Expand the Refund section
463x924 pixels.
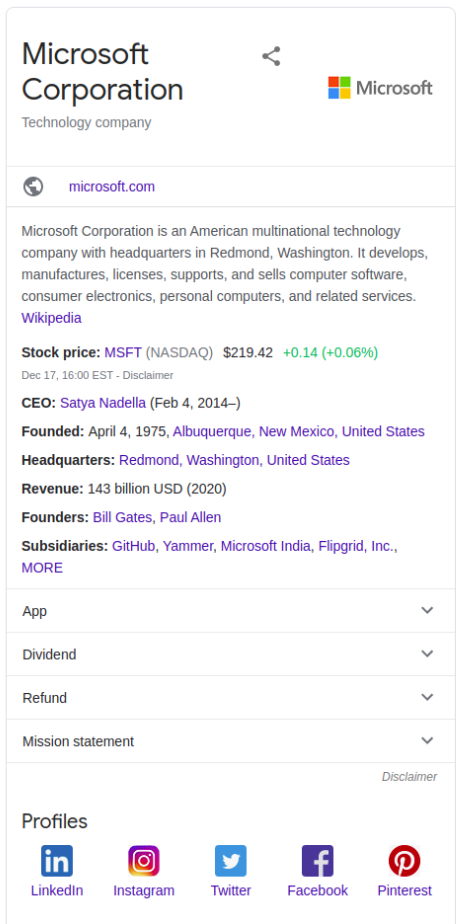231,698
